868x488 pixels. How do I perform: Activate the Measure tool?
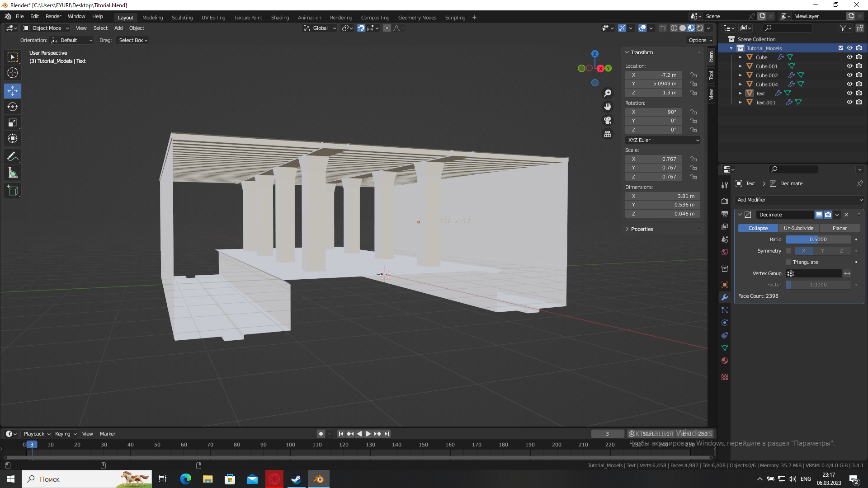[x=13, y=173]
